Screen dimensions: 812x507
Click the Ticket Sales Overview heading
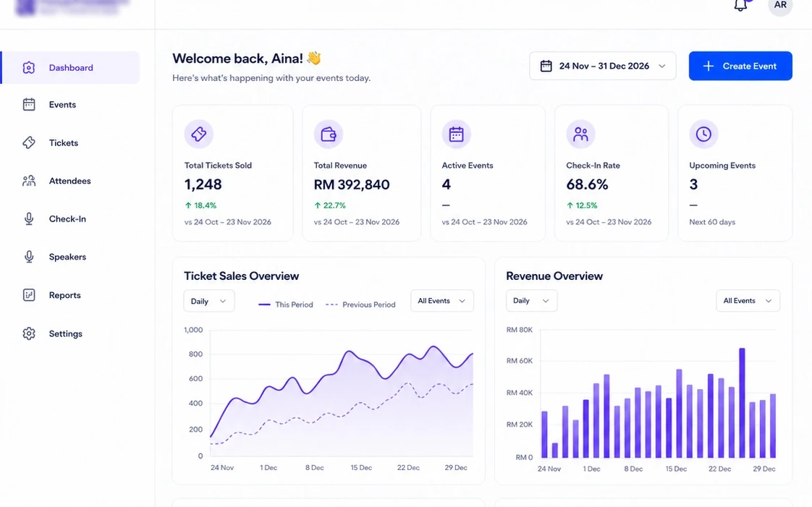tap(241, 276)
